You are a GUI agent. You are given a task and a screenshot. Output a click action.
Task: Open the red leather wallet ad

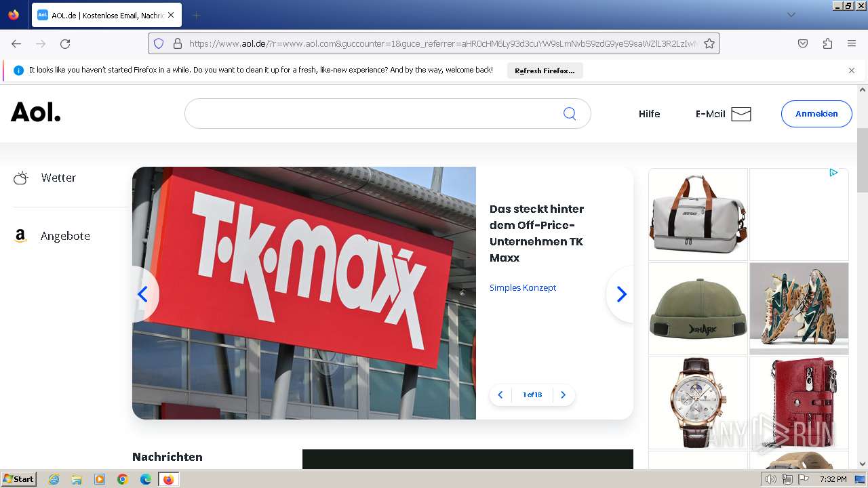799,403
